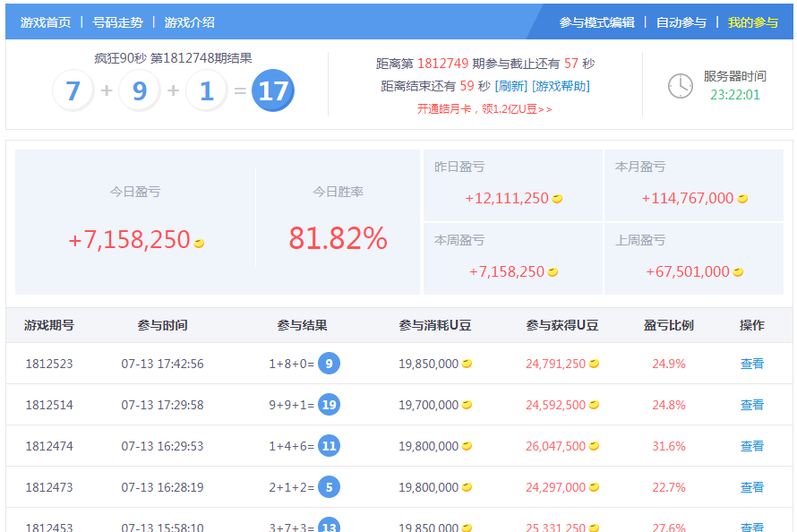Click result ball 11 in row 1812474
This screenshot has width=797, height=532.
coord(329,446)
